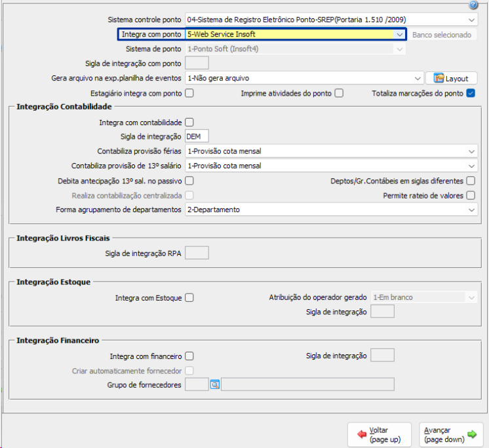Enable Integra com contabilidade checkbox
This screenshot has height=448, width=489.
pos(189,122)
